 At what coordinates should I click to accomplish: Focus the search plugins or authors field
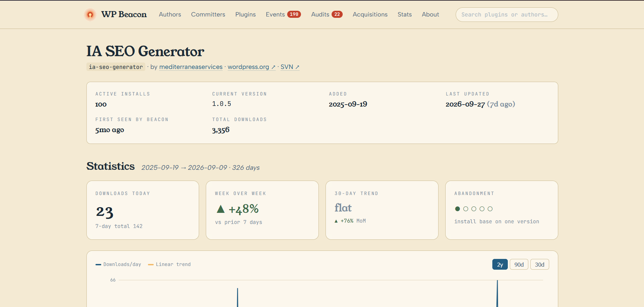507,14
